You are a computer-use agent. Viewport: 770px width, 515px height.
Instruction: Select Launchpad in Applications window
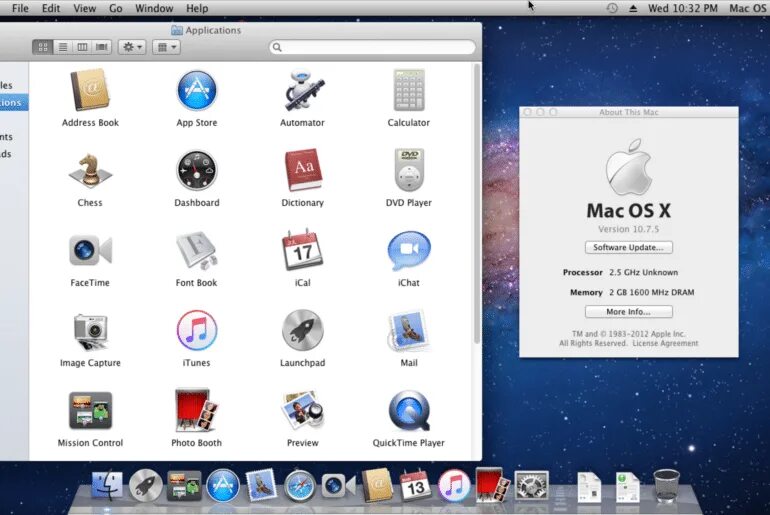(302, 330)
